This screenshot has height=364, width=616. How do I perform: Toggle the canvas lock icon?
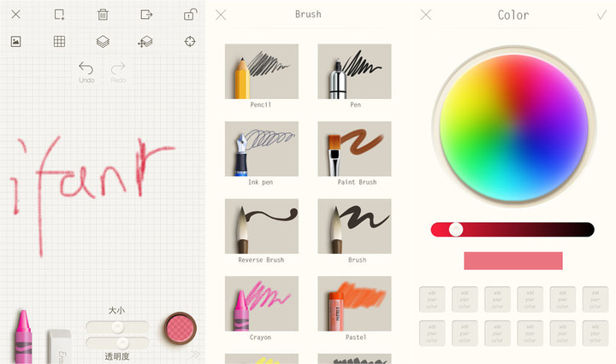point(190,15)
